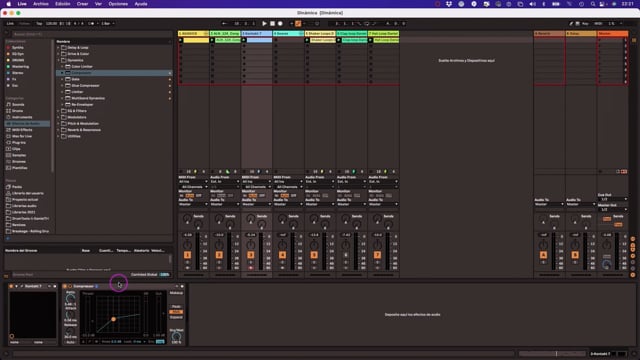640x360 pixels.
Task: Mute track 1 with its activator button
Action: (187, 255)
